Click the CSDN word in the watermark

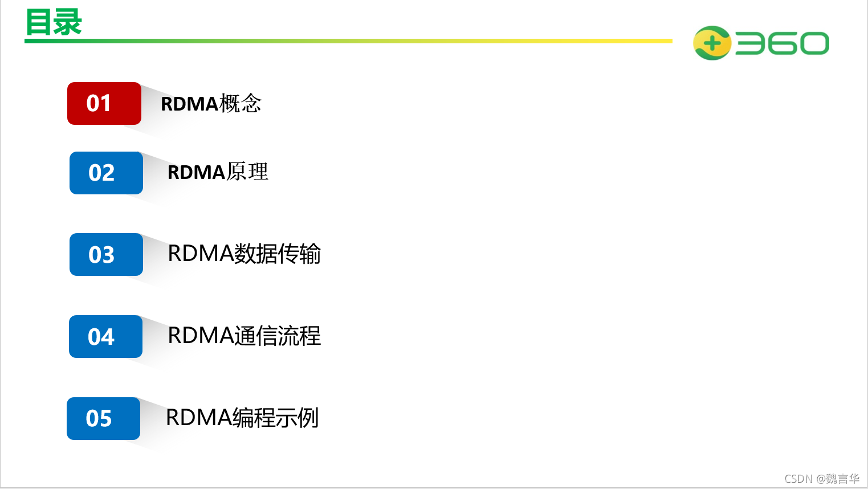(x=798, y=479)
